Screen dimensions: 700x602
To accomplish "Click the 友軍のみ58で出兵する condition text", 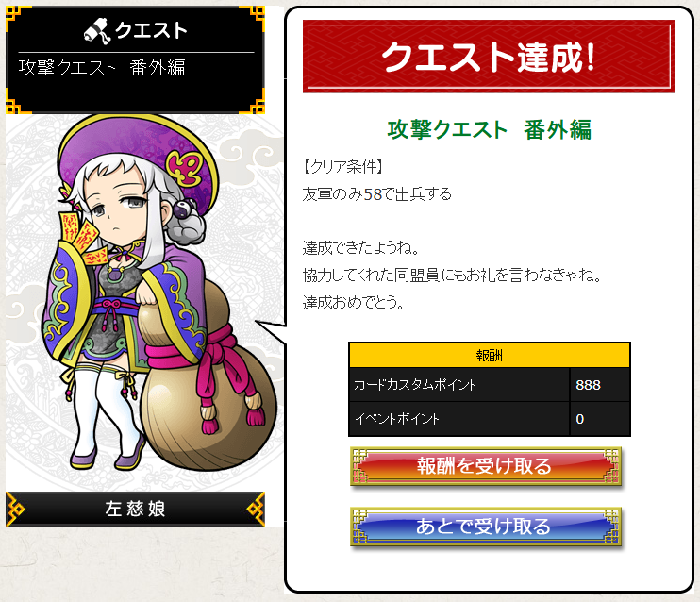I will point(376,194).
